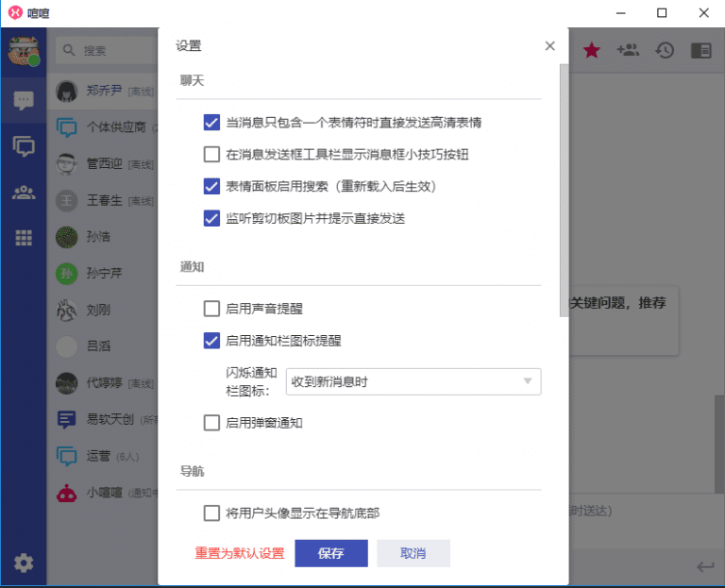Toggle the chat sidebar panel icon
725x588 pixels.
coord(700,50)
